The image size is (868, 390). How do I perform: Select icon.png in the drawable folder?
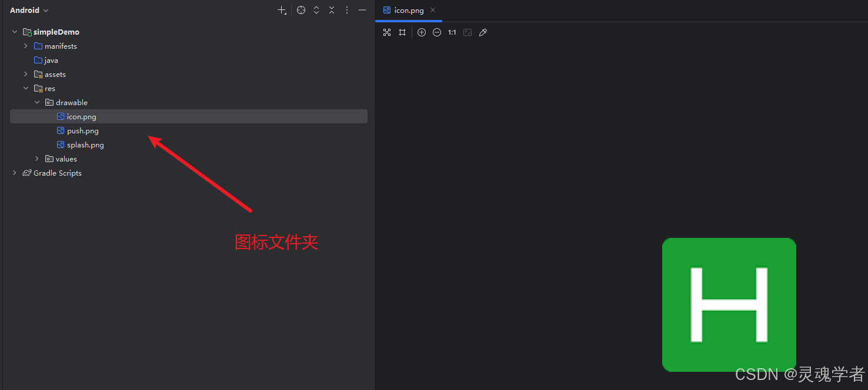188,116
